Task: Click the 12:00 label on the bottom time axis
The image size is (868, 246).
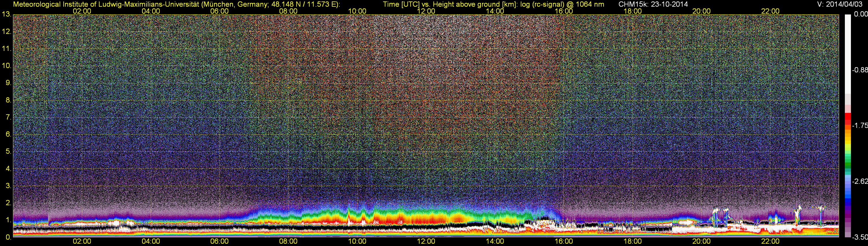Action: 426,241
